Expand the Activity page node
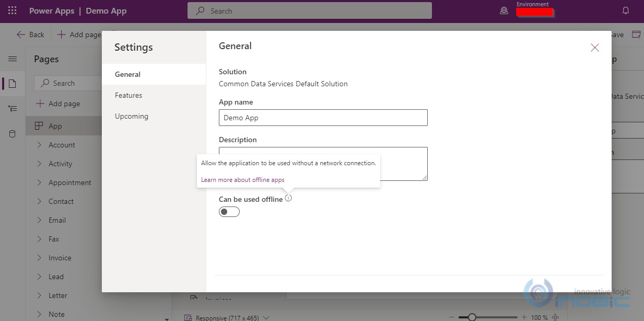The image size is (644, 321). [39, 164]
